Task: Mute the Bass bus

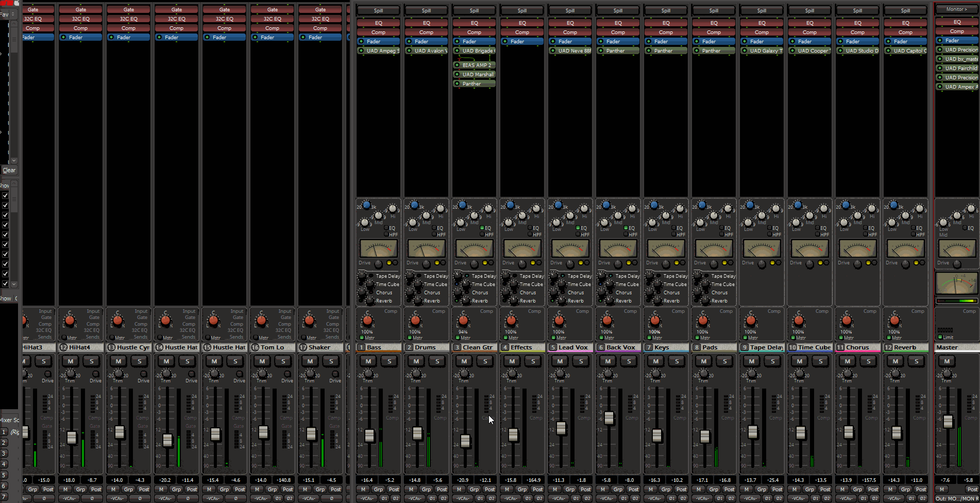Action: tap(368, 361)
